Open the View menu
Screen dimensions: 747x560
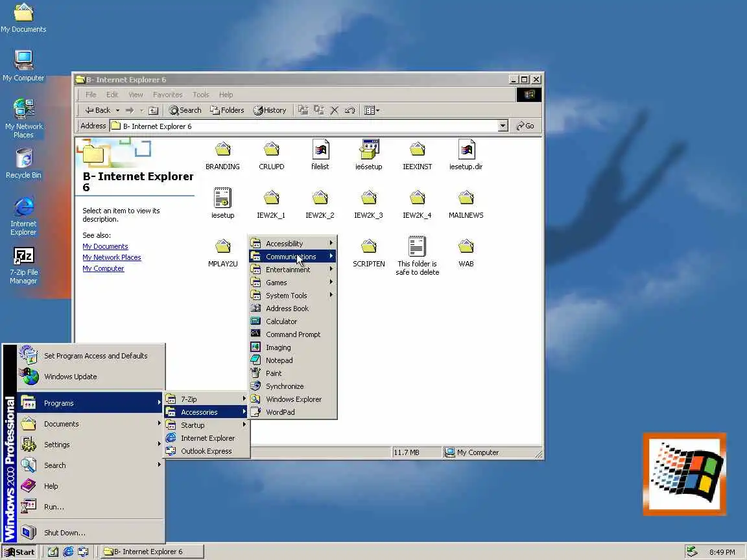point(136,95)
